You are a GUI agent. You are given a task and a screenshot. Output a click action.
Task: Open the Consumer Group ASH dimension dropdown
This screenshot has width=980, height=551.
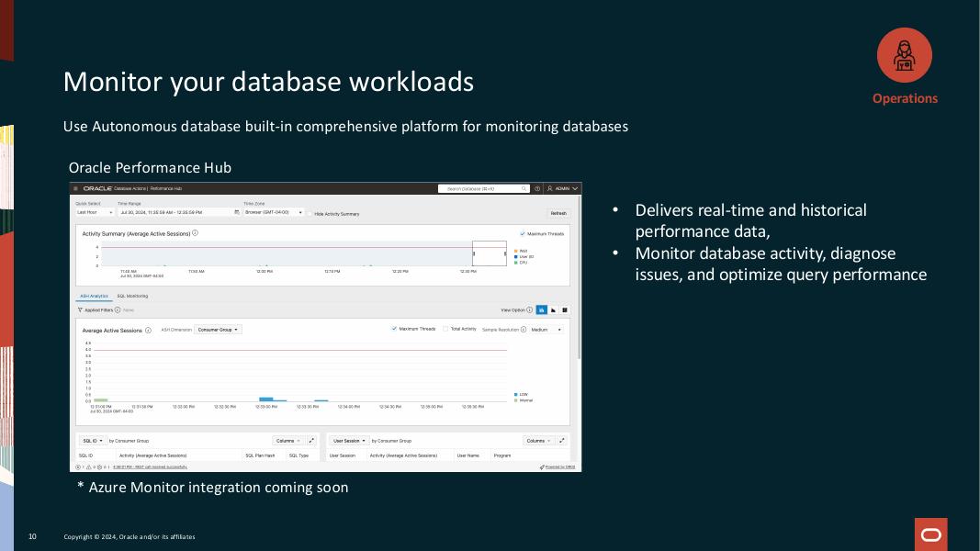click(x=218, y=330)
